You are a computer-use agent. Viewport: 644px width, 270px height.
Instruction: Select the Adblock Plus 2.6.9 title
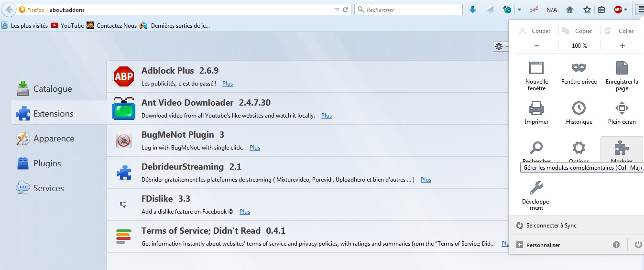[x=180, y=71]
